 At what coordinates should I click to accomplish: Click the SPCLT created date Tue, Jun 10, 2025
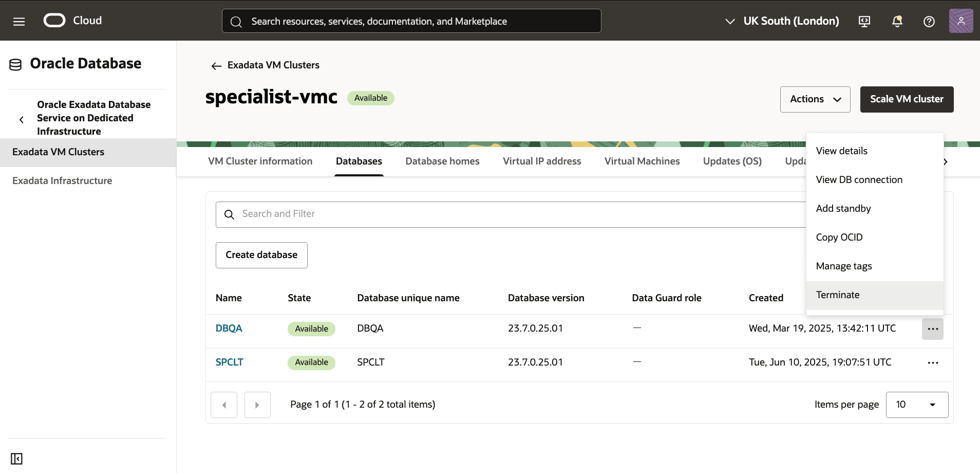(x=820, y=362)
